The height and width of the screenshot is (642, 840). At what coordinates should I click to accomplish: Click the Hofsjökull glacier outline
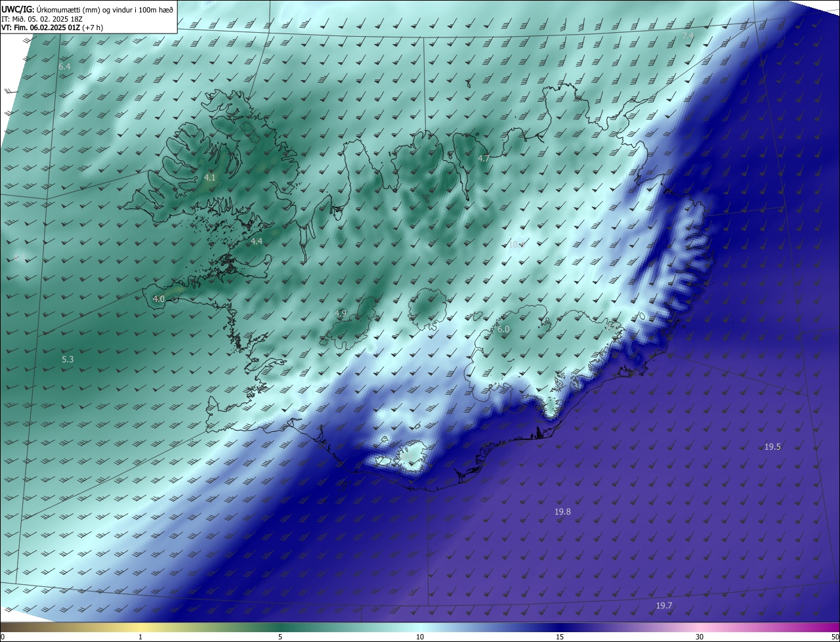tap(429, 309)
